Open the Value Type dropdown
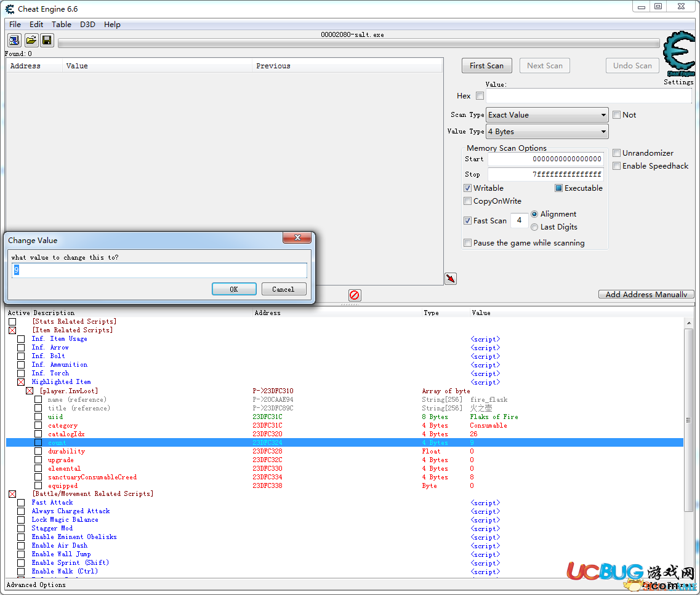Screen dimensions: 700x595 pyautogui.click(x=547, y=132)
